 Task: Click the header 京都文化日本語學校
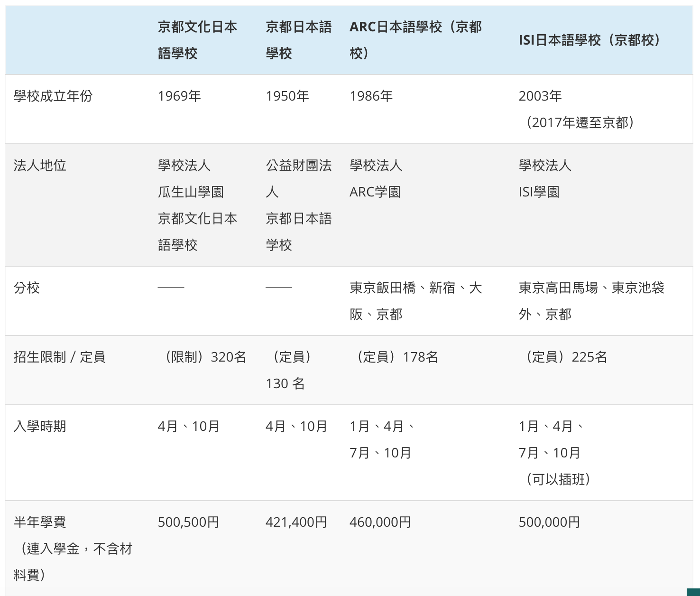click(197, 40)
